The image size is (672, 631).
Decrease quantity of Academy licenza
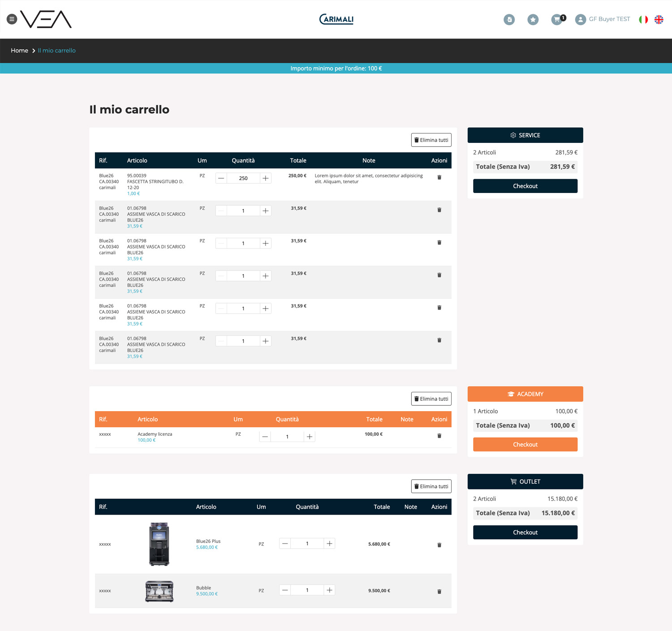(265, 437)
